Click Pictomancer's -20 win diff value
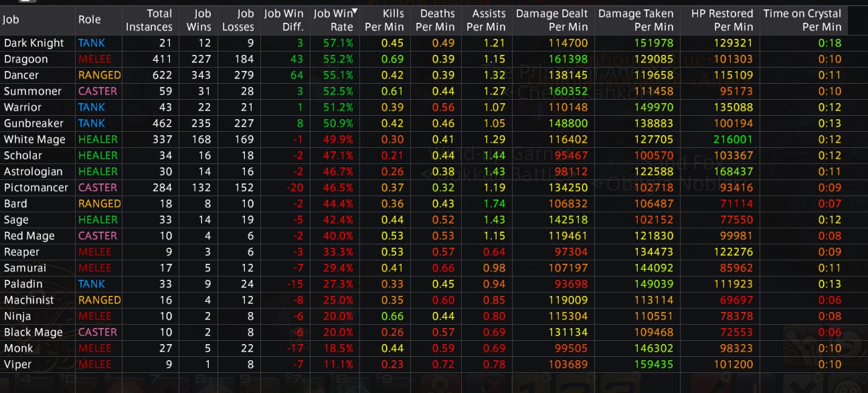The image size is (868, 393). [295, 187]
